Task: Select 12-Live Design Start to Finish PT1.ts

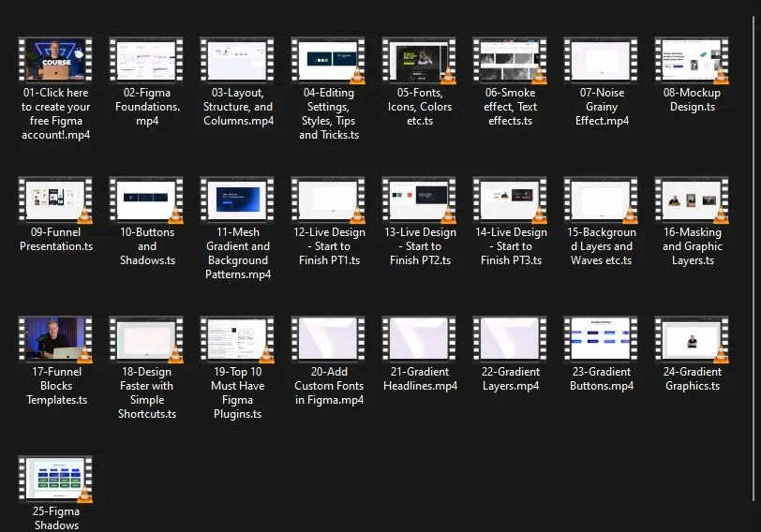Action: tap(328, 200)
